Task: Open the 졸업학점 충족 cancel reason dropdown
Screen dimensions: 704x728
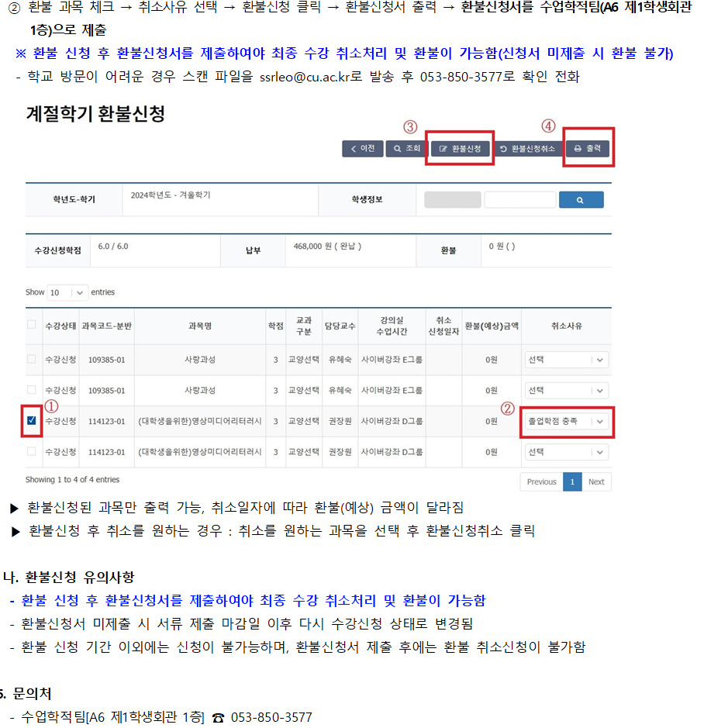Action: pos(567,421)
